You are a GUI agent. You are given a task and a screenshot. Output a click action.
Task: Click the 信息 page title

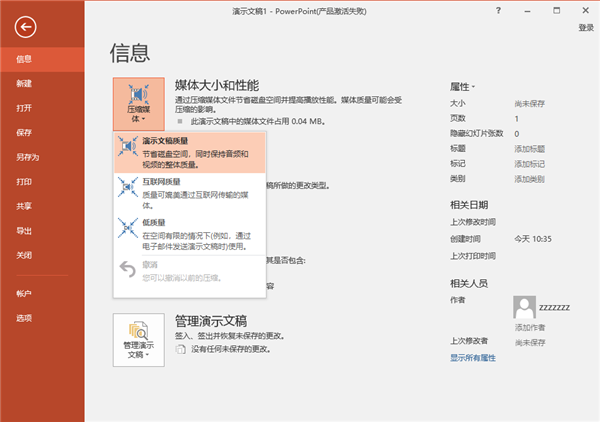(130, 53)
